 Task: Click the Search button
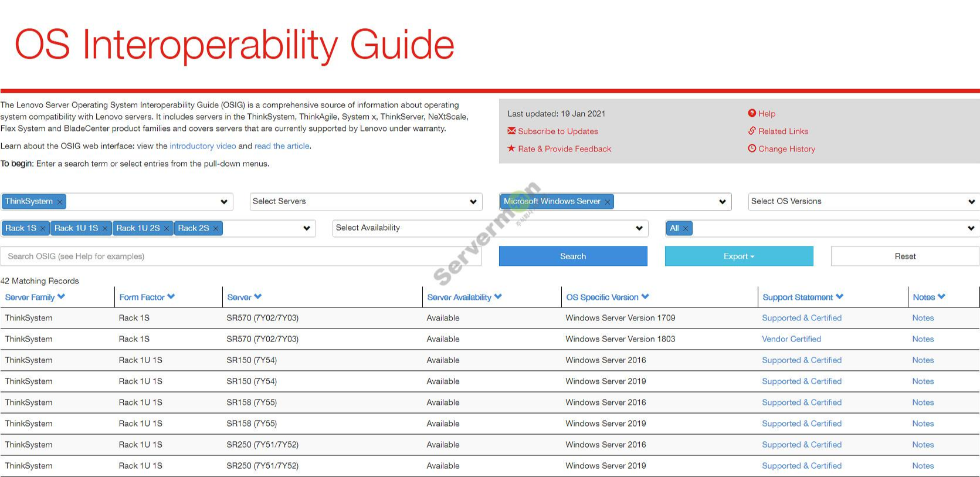573,256
